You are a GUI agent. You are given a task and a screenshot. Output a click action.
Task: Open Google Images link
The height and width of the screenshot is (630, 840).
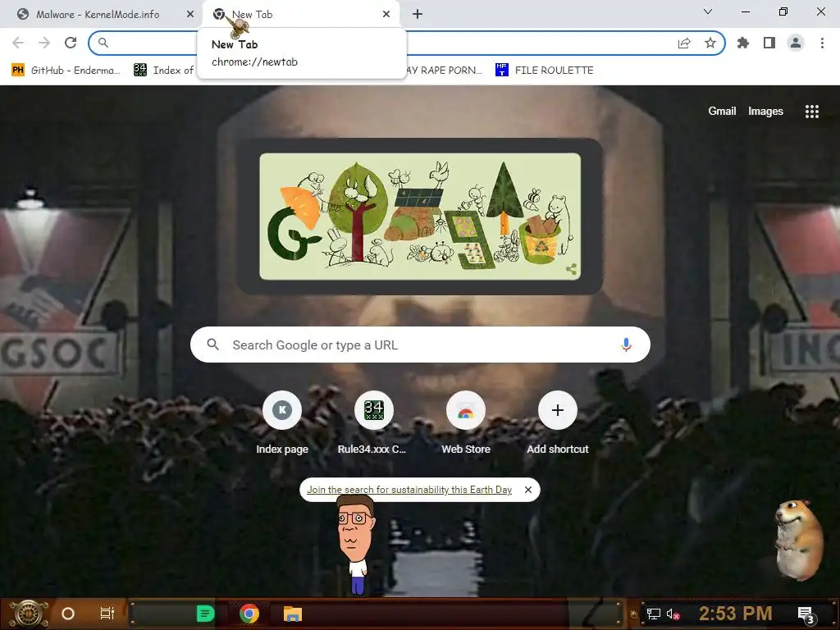click(765, 111)
